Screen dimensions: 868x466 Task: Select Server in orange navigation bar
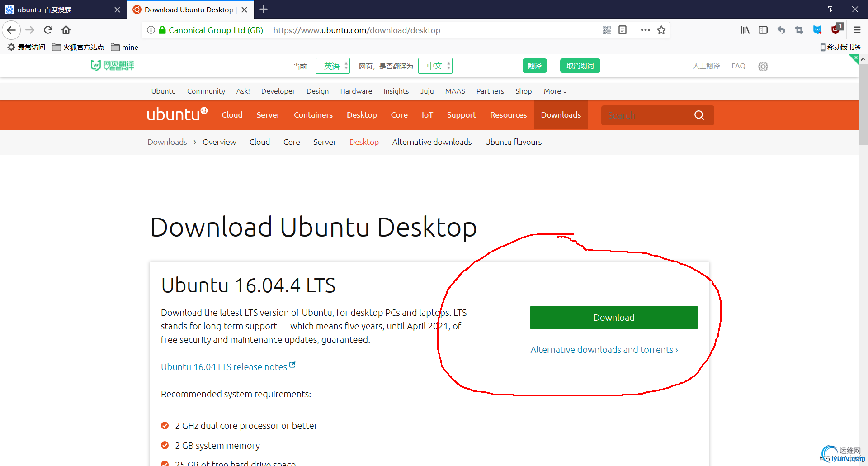[268, 115]
